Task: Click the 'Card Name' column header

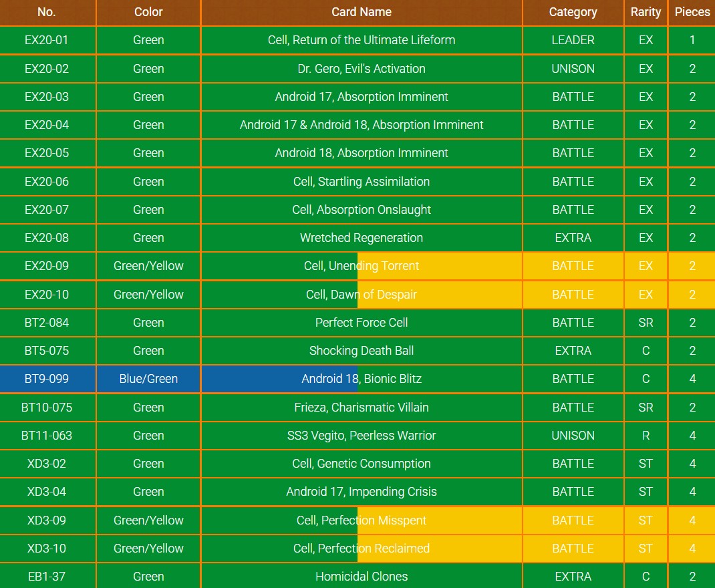Action: tap(361, 12)
